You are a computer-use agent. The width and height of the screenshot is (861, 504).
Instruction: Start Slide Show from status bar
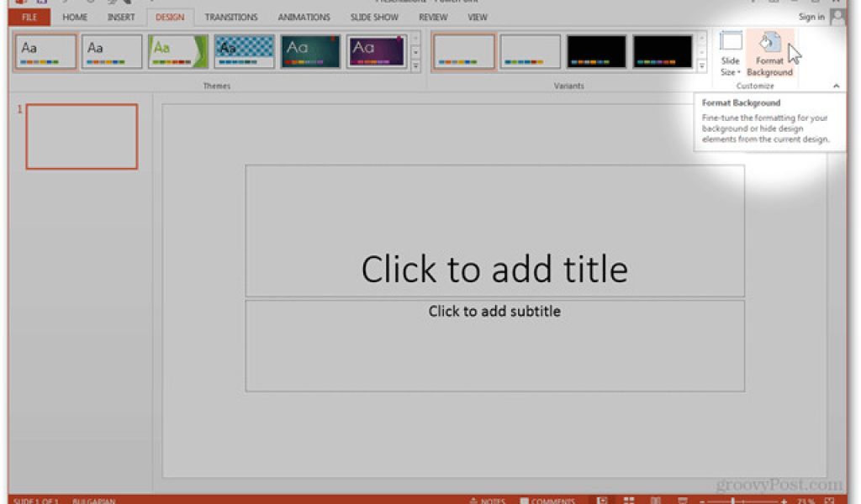[682, 498]
